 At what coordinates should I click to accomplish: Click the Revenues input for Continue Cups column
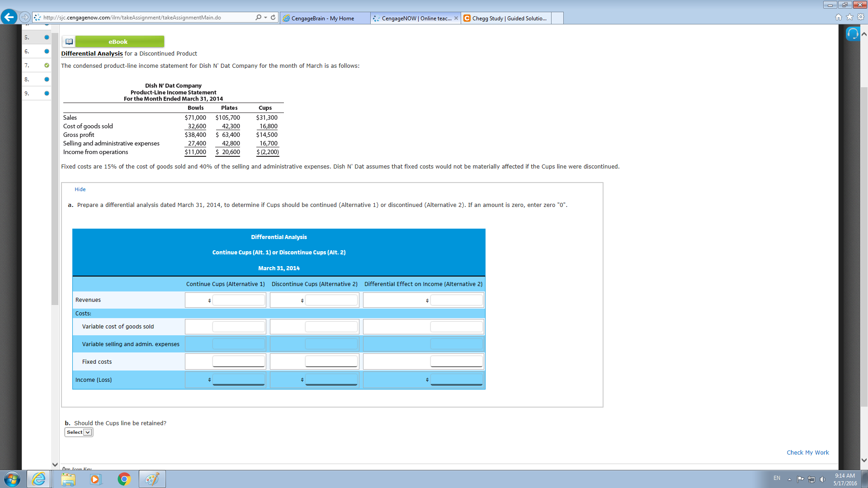[x=239, y=300]
